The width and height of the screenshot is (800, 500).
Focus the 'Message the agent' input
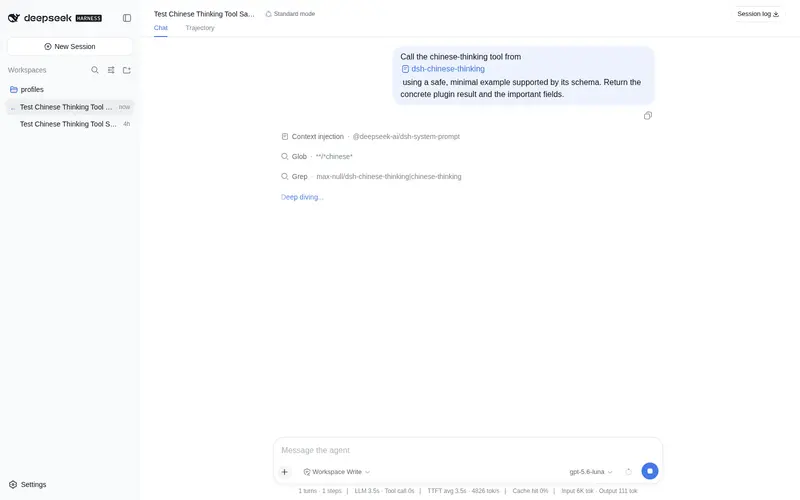tap(468, 450)
